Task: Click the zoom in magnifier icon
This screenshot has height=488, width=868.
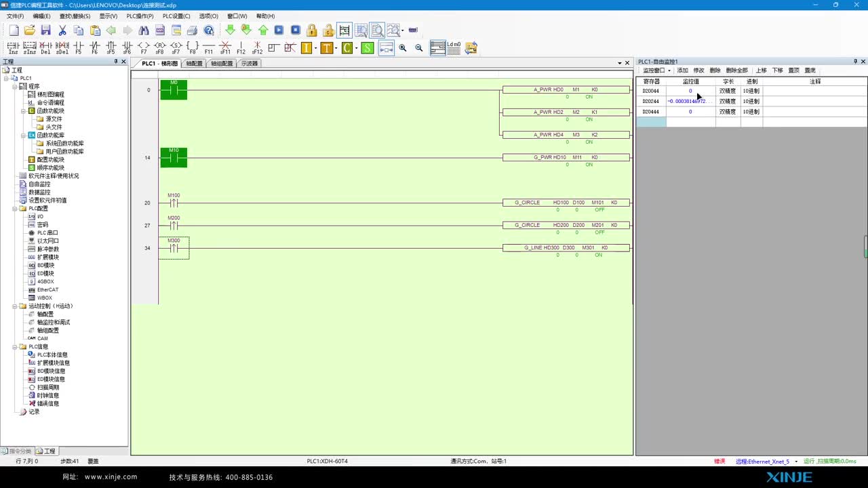Action: tap(403, 47)
